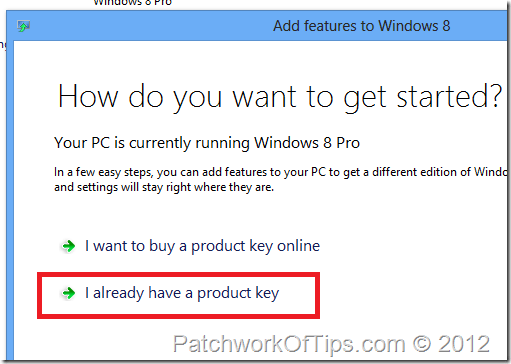Click 'Your PC is currently running Windows 8 Pro'
The image size is (511, 364).
pos(207,143)
